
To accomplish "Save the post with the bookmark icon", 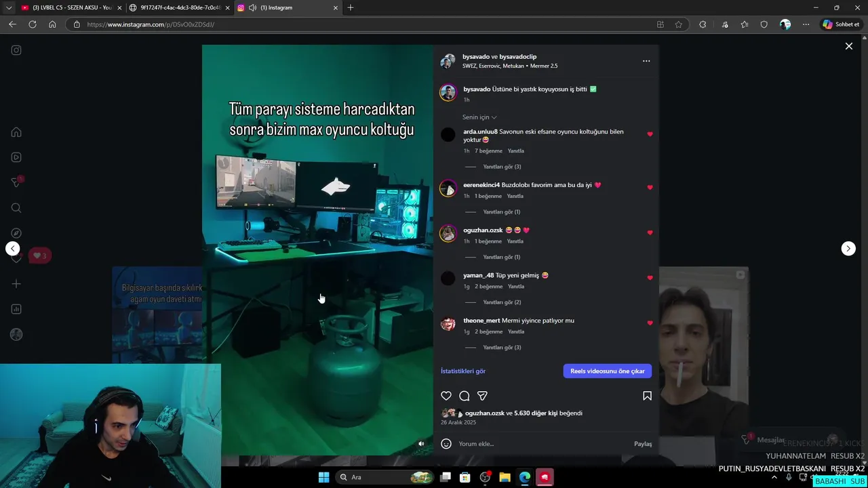I will (647, 396).
